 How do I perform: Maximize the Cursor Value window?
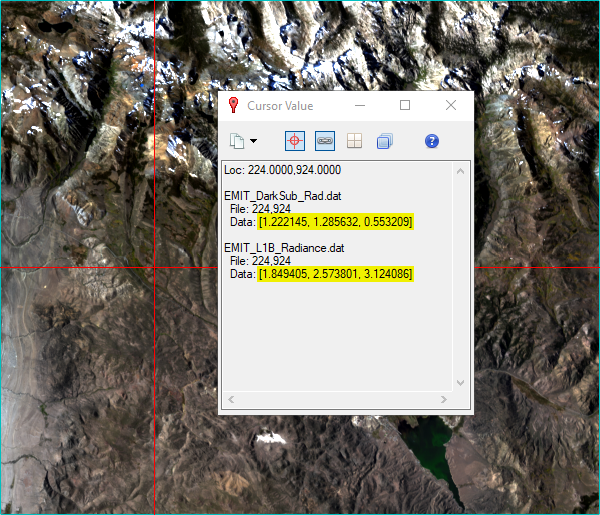click(x=405, y=105)
